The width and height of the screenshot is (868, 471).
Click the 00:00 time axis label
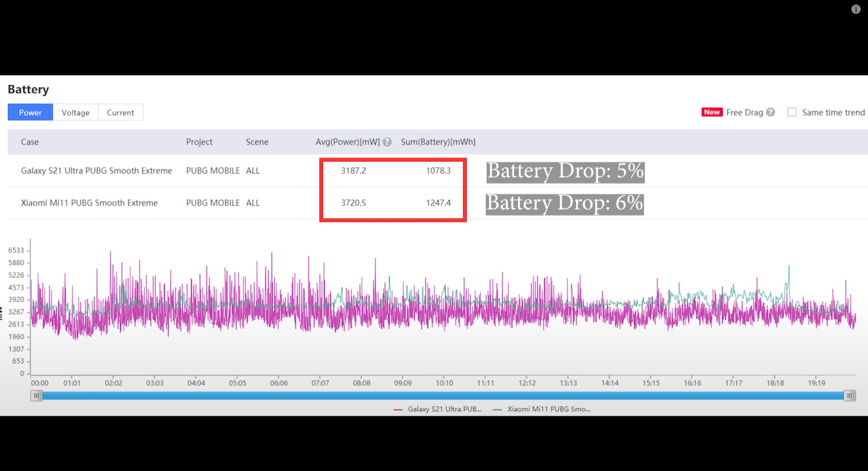click(x=40, y=383)
